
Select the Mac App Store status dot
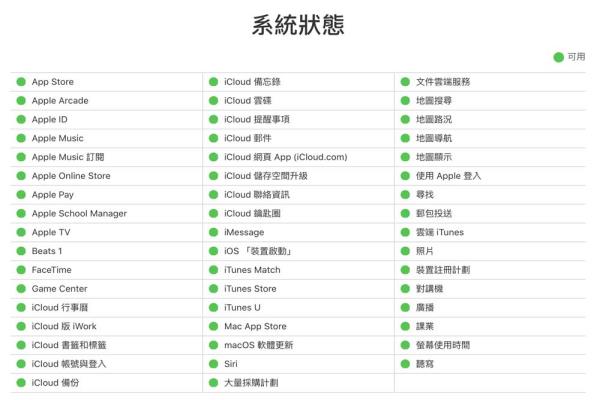pos(214,326)
